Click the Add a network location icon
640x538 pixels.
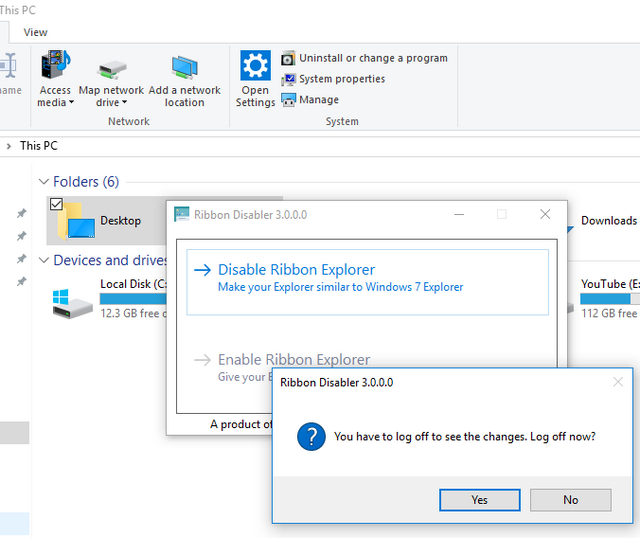pos(184,67)
